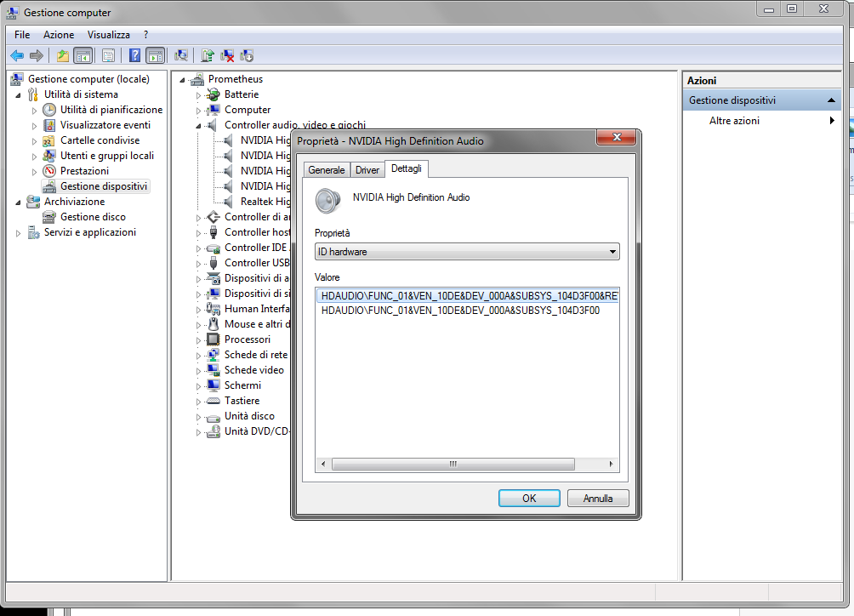Click the Disable device down-arrow icon

[x=247, y=55]
